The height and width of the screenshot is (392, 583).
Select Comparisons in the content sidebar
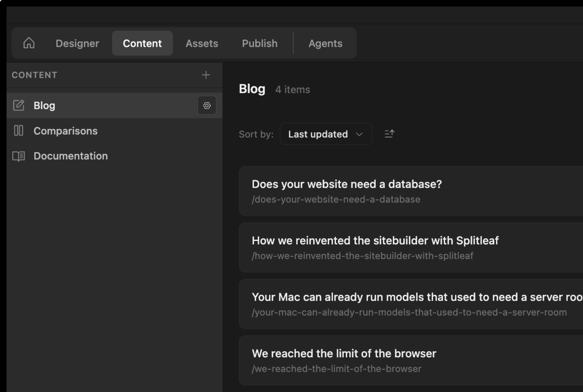tap(114, 131)
